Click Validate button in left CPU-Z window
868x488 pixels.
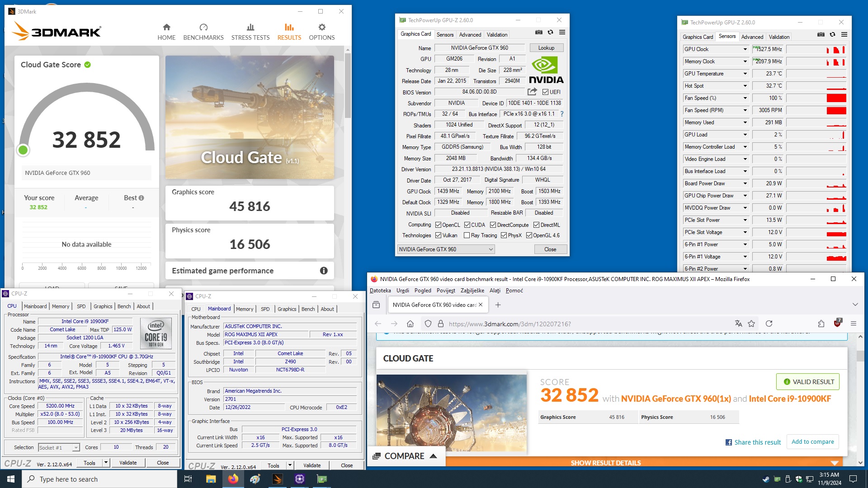click(128, 463)
